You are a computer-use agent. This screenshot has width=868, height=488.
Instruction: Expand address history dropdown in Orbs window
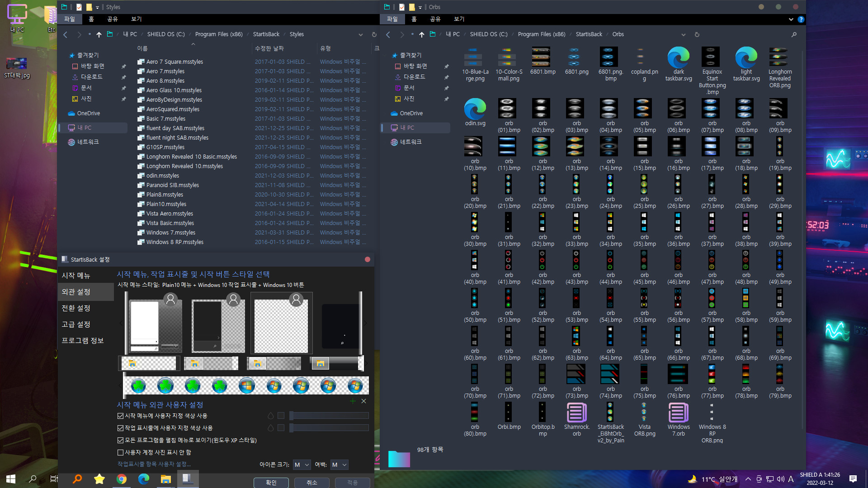[683, 34]
